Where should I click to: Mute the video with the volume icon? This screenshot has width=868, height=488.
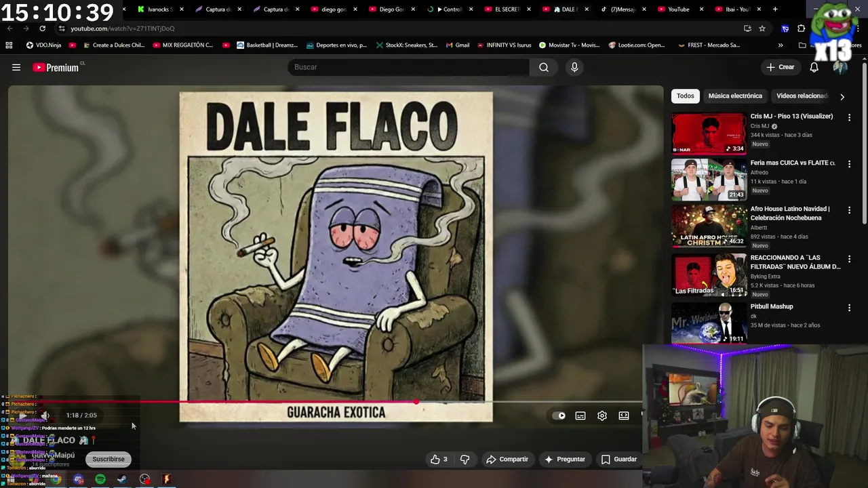[x=45, y=415]
